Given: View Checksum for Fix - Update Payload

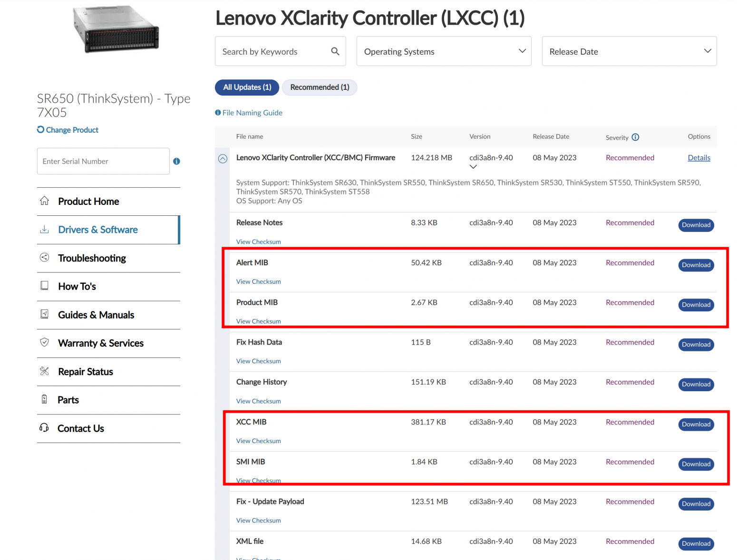Looking at the screenshot, I should [259, 521].
